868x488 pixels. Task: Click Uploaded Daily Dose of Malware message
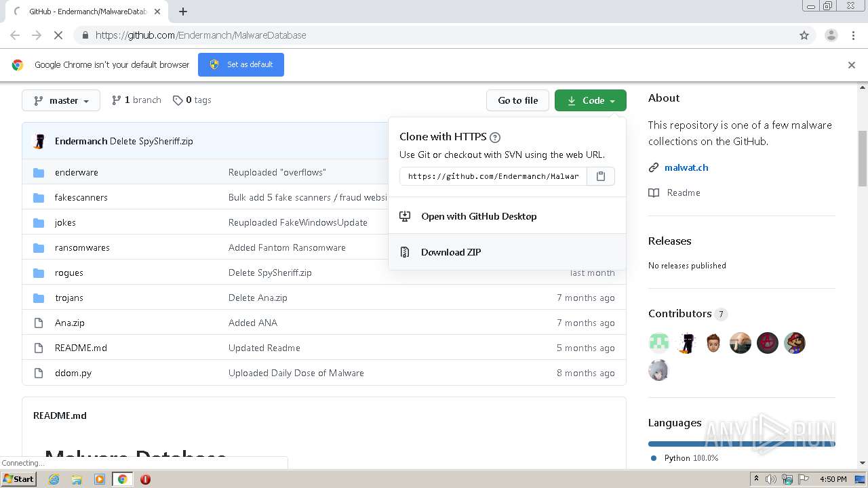click(296, 373)
